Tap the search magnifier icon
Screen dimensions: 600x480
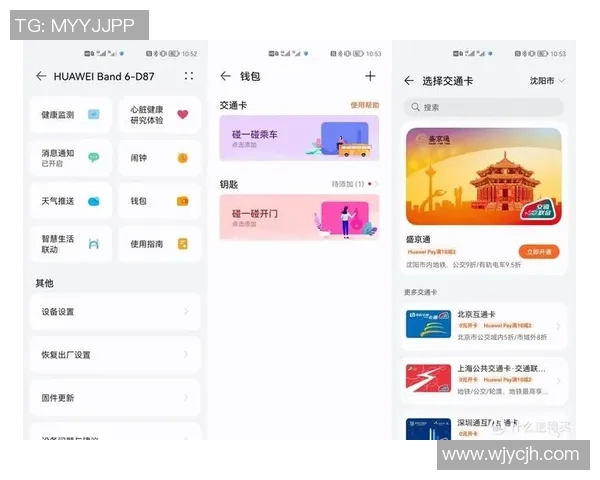coord(415,107)
